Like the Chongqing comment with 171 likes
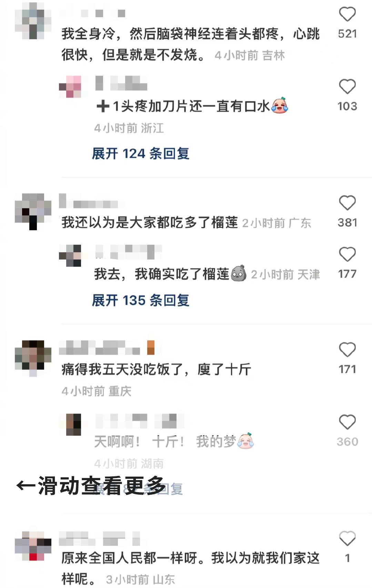Screen dimensions: 372x588 tap(347, 350)
